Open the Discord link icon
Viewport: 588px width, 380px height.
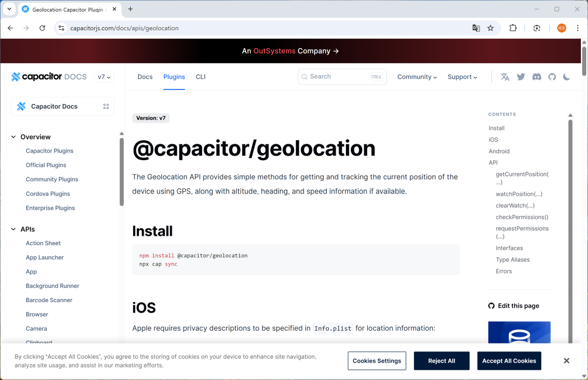coord(537,77)
